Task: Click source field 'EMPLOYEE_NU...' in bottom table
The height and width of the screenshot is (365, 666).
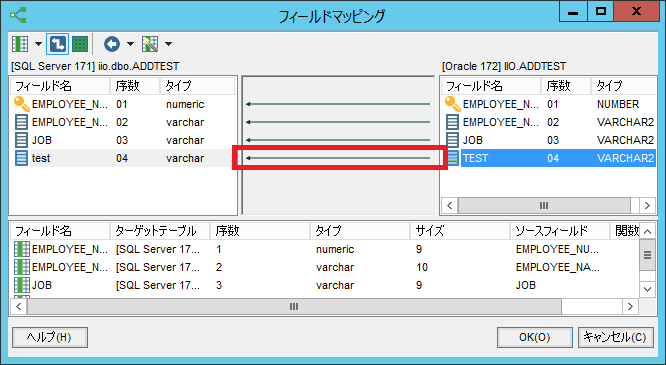Action: coord(558,249)
